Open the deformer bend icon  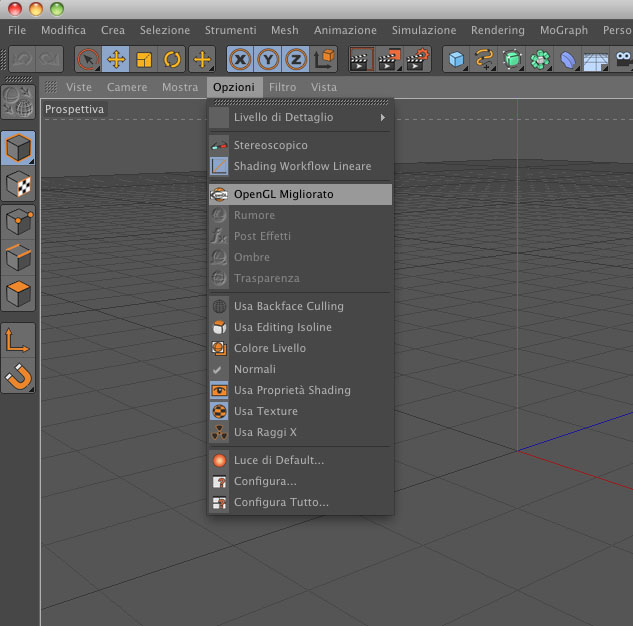[568, 59]
